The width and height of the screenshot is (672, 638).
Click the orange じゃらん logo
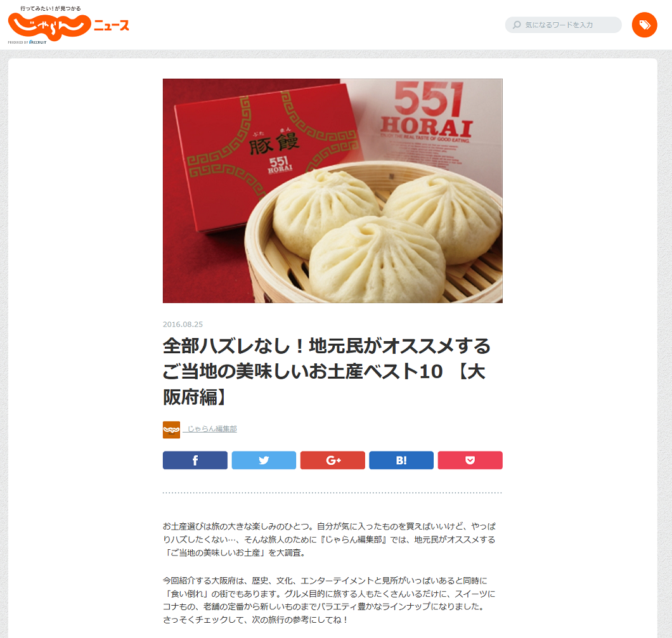[x=49, y=27]
